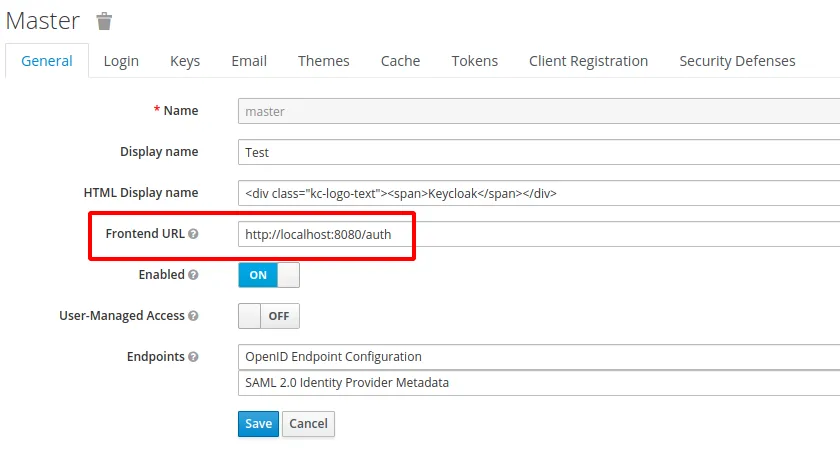Save the realm settings
Viewport: 840px width, 450px height.
(258, 424)
